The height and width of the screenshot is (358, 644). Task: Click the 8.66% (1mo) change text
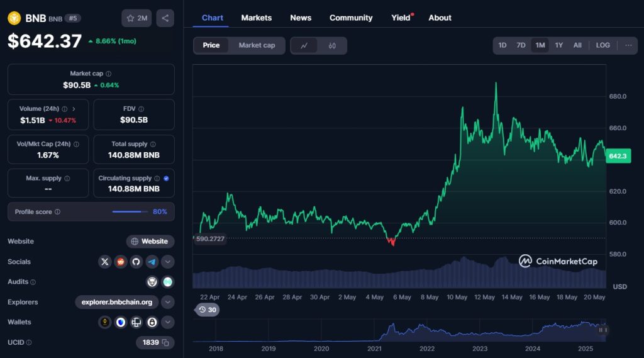[x=116, y=41]
